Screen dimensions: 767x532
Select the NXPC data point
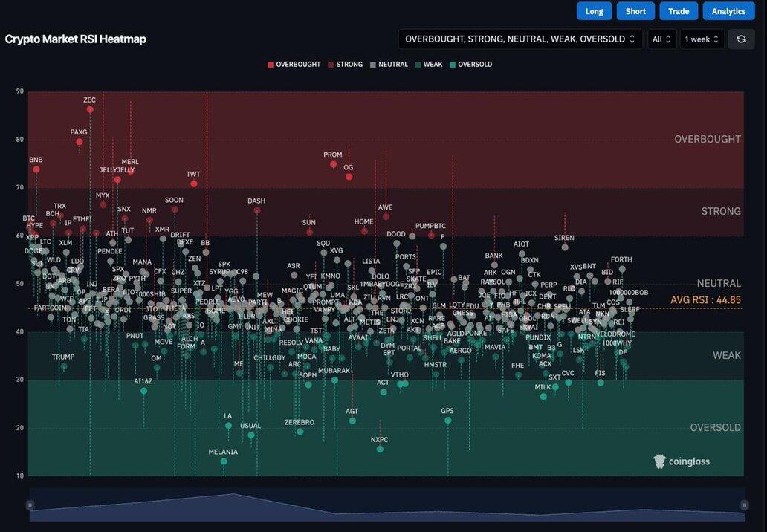pos(380,449)
